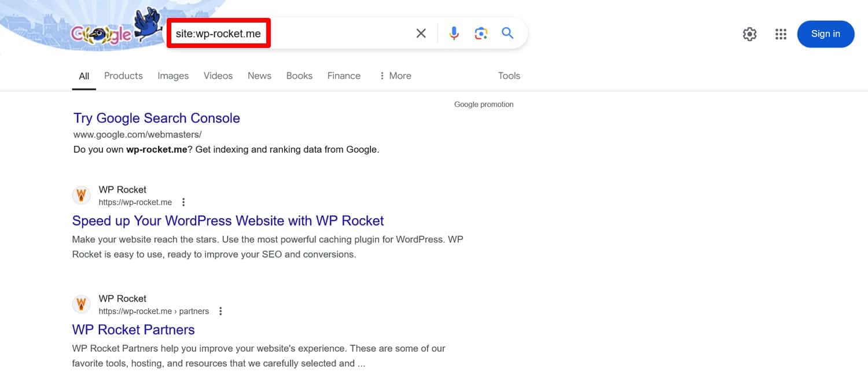Open quick settings via the gear icon
Viewport: 868px width, 383px height.
coord(749,34)
